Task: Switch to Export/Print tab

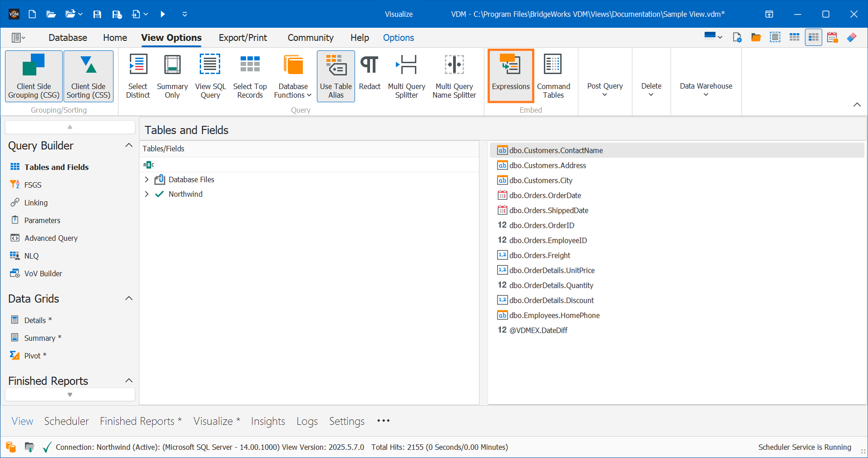Action: tap(243, 38)
